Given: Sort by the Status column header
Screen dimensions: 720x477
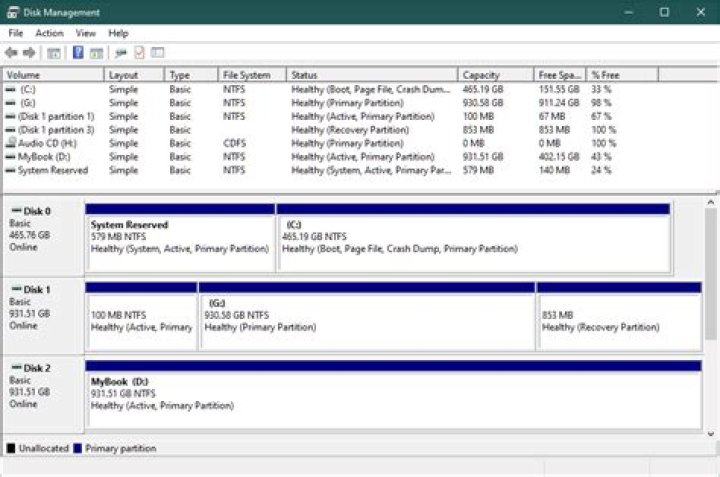Looking at the screenshot, I should click(372, 75).
